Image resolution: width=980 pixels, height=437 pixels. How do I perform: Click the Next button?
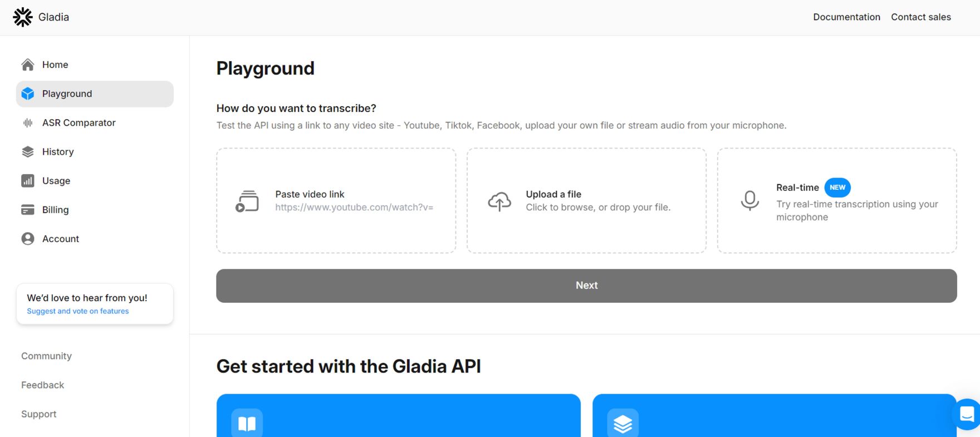[586, 286]
